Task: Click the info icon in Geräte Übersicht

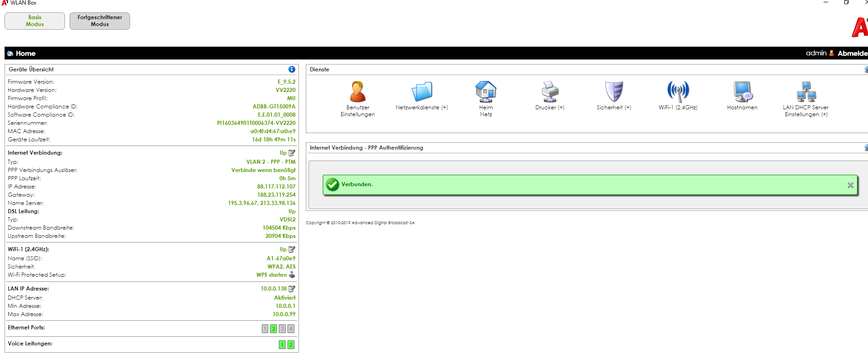Action: click(292, 69)
